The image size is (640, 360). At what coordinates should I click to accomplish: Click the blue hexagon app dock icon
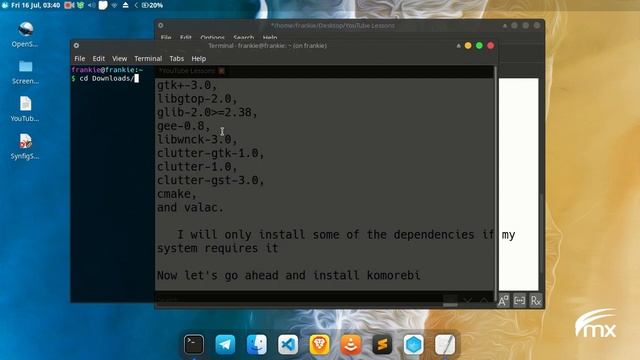(x=413, y=344)
